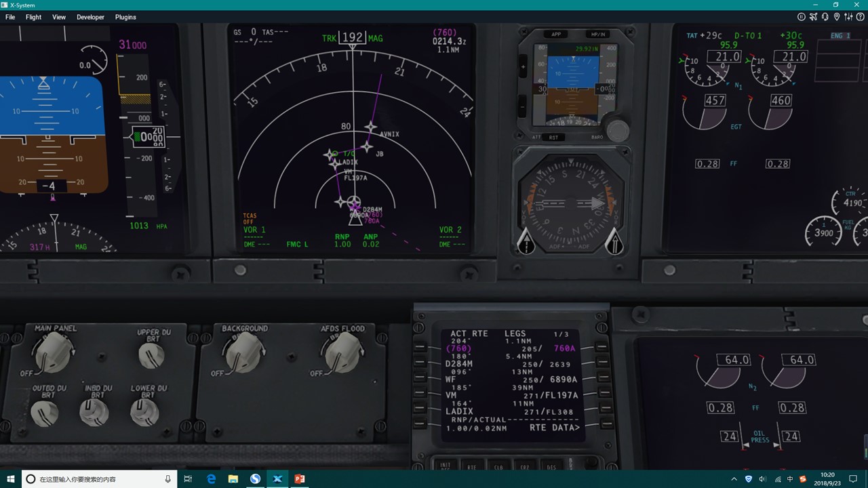Screen dimensions: 868x488
Task: Open the Plugins menu
Action: point(125,17)
